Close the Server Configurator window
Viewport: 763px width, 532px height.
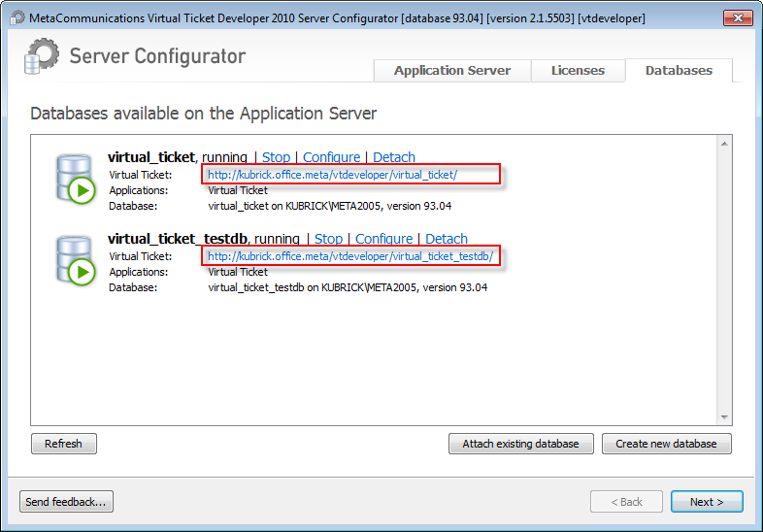pyautogui.click(x=738, y=18)
